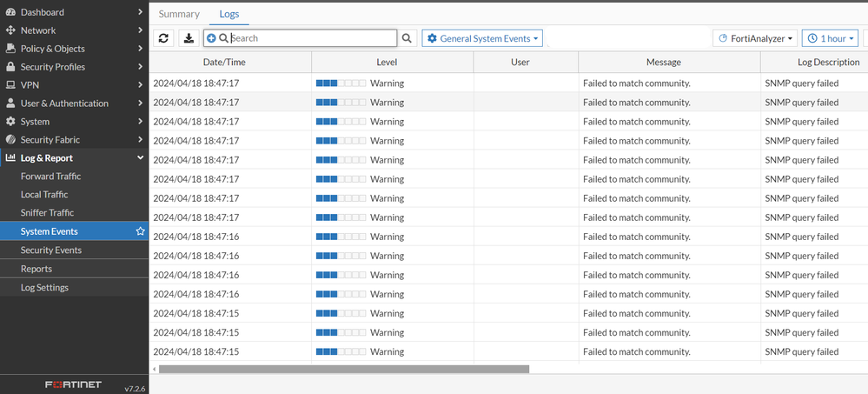The width and height of the screenshot is (868, 394).
Task: Open the FortiAnalyzer log source dropdown
Action: pyautogui.click(x=754, y=38)
